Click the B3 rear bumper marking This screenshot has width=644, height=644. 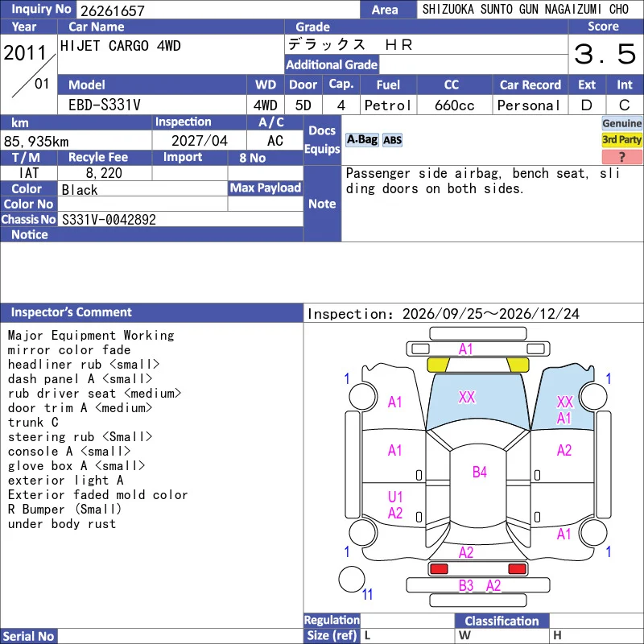click(466, 585)
